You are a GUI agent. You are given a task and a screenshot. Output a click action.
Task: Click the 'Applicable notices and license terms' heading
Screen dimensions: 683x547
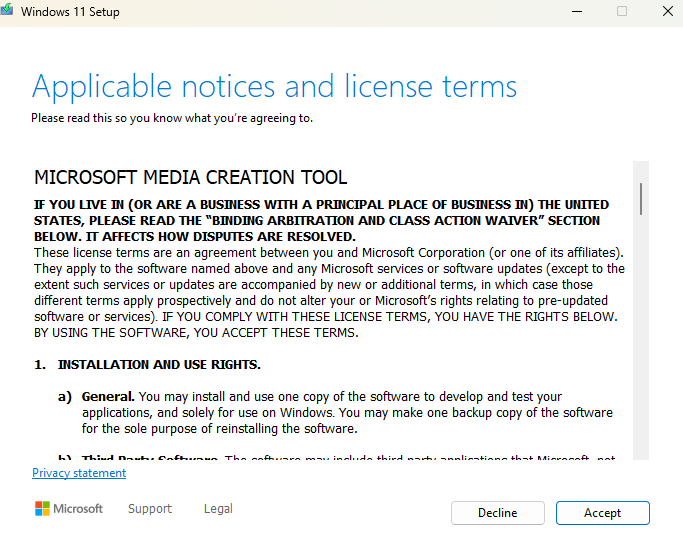[x=274, y=87]
